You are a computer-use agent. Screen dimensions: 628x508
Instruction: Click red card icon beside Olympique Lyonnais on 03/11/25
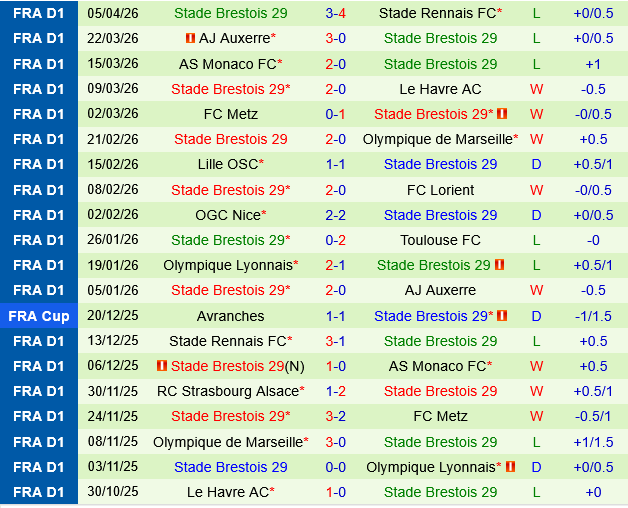pos(510,467)
